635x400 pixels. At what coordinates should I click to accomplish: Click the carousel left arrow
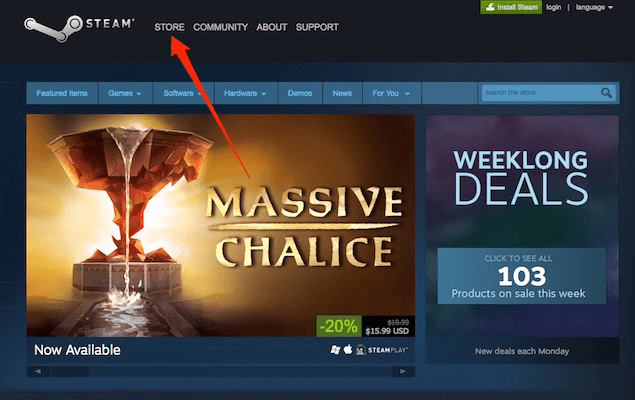[38, 371]
